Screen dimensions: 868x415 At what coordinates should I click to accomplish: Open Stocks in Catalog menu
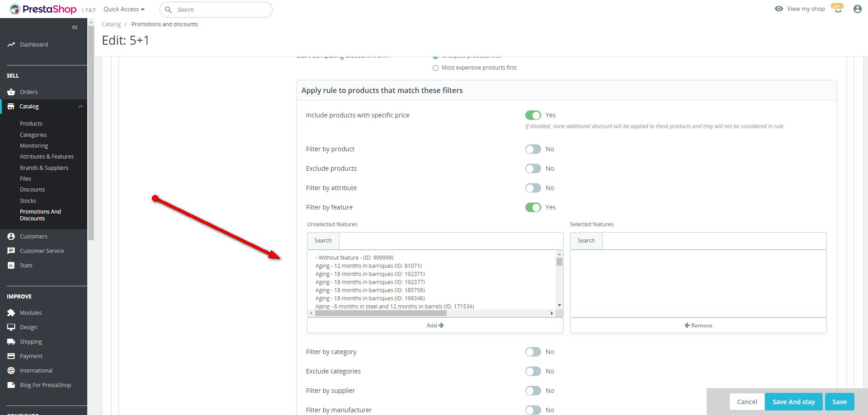[28, 201]
